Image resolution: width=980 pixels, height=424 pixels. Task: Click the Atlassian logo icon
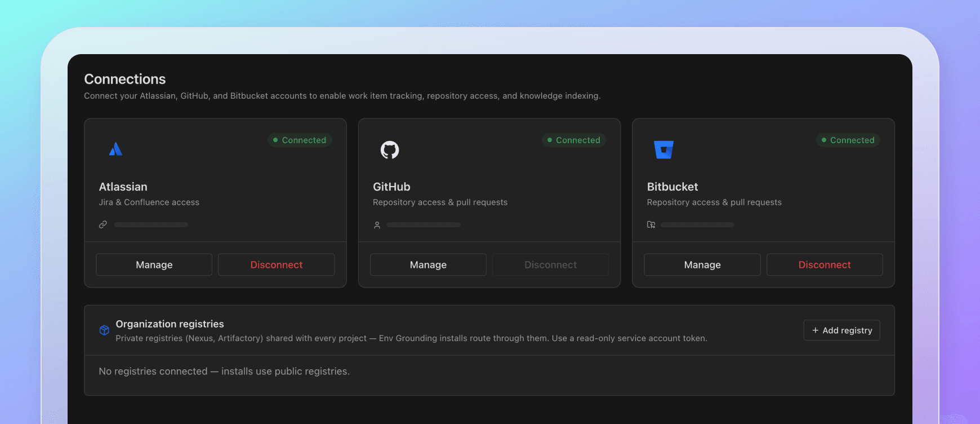click(x=115, y=149)
